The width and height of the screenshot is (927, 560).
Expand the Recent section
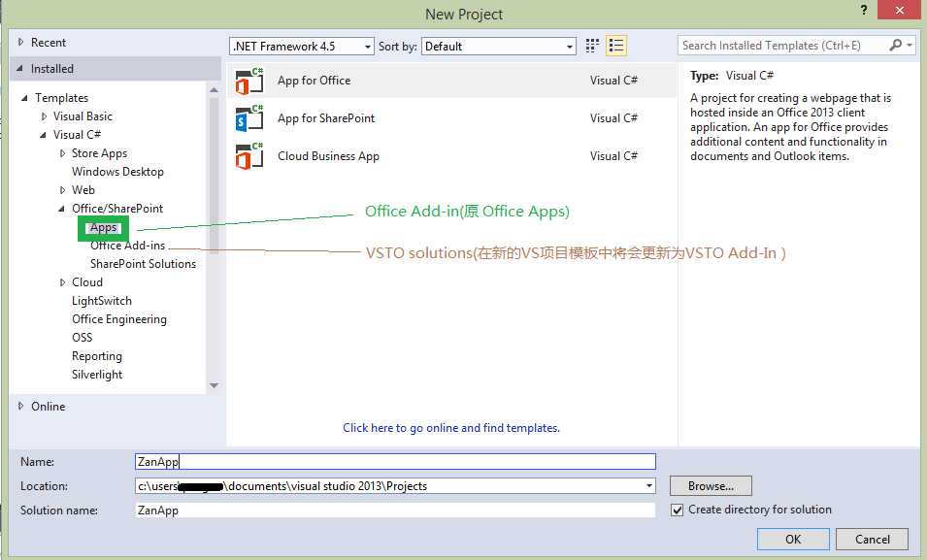(x=20, y=42)
